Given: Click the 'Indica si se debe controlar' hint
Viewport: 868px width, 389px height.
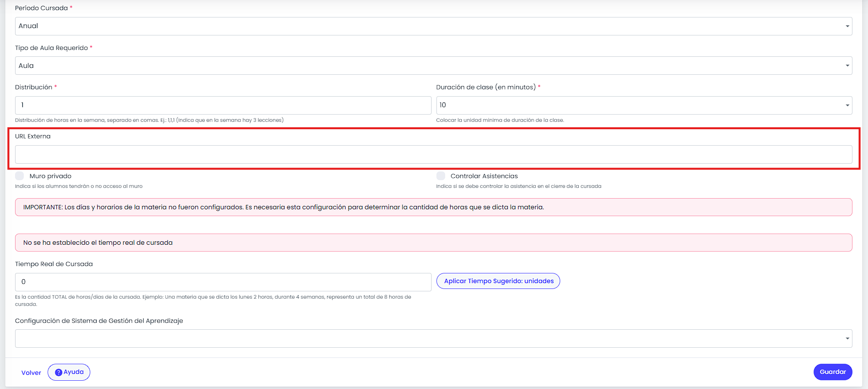Looking at the screenshot, I should coord(518,186).
